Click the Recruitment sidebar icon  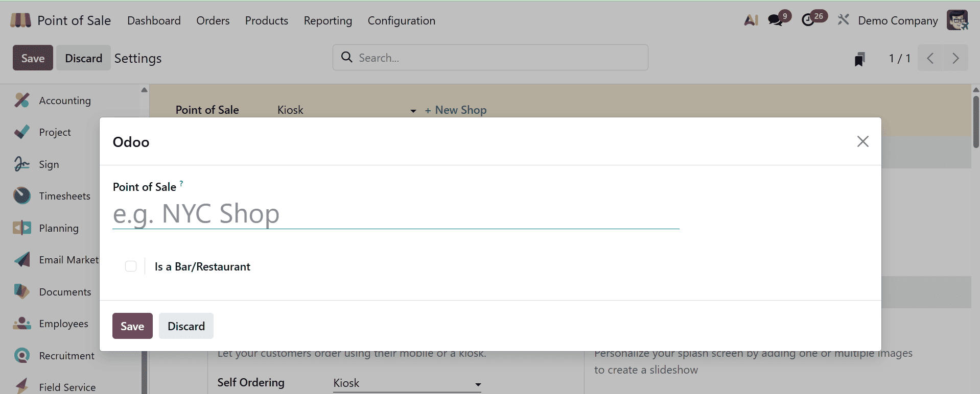pyautogui.click(x=22, y=355)
